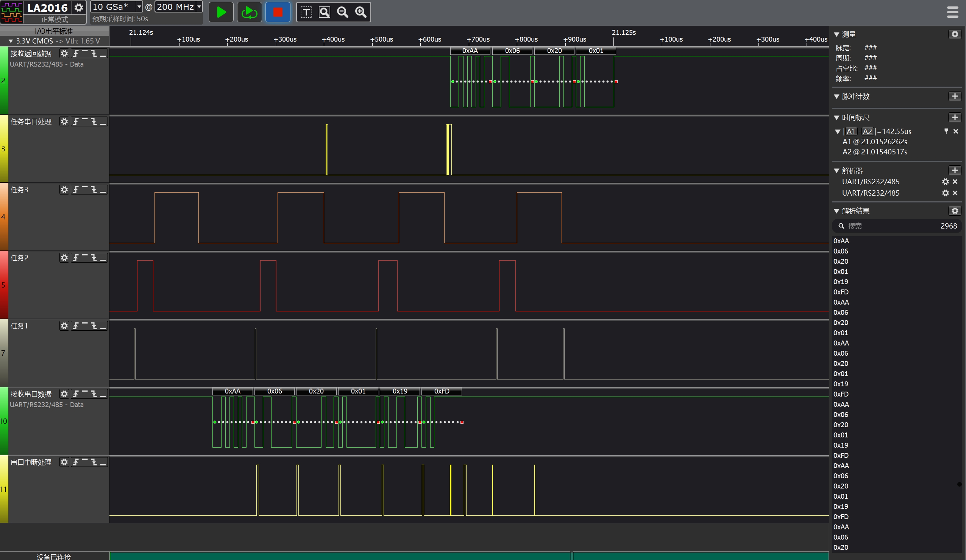The width and height of the screenshot is (966, 560).
Task: Set low level trigger on 任务3
Action: click(103, 190)
